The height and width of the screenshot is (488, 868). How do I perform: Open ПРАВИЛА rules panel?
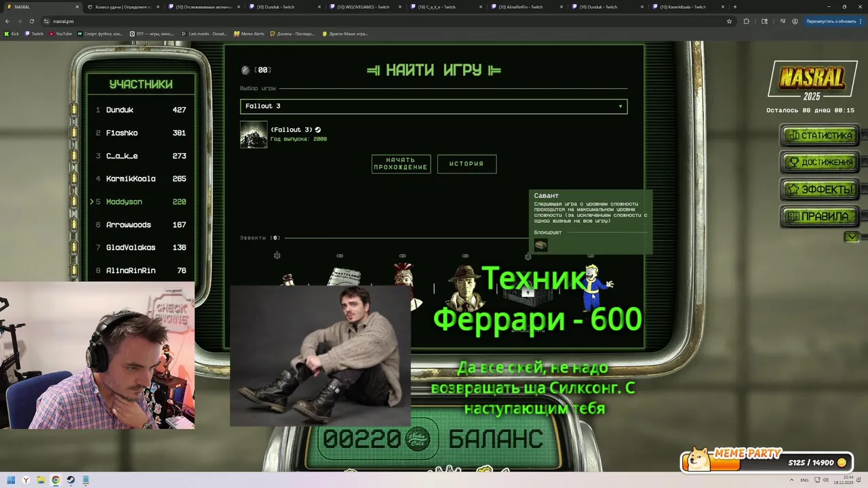pos(821,217)
